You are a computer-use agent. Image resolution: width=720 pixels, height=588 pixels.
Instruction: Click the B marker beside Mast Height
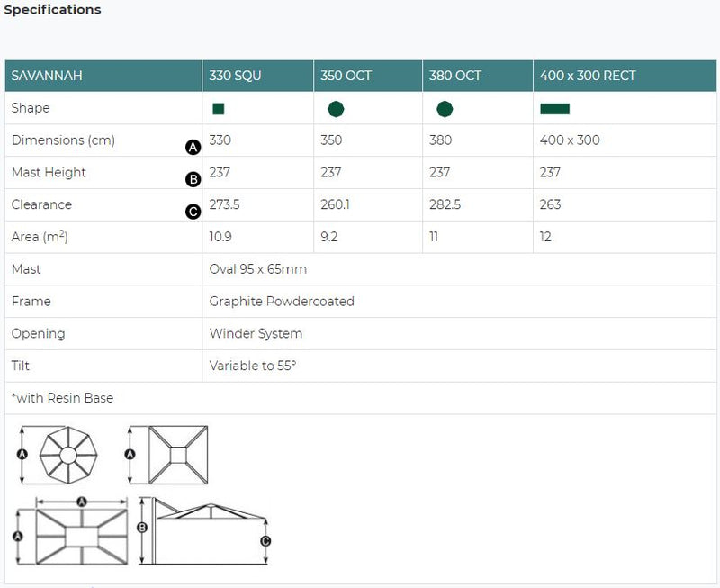click(x=193, y=179)
